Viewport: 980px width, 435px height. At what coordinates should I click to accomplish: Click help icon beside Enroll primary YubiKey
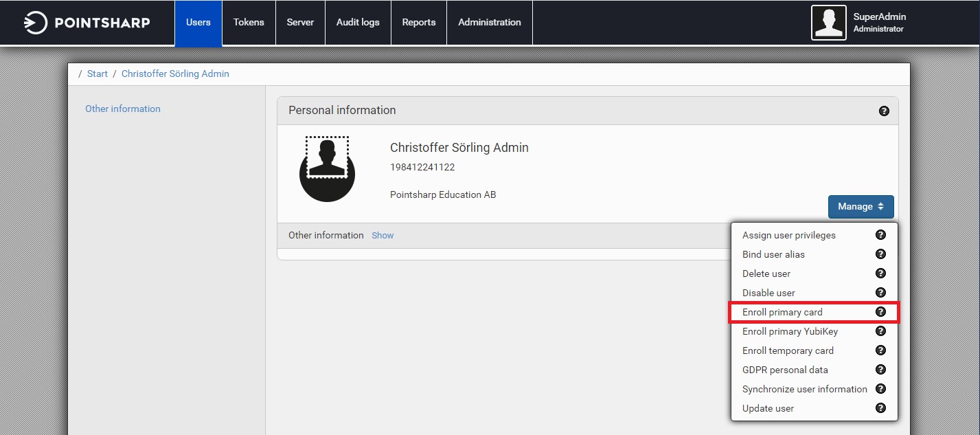click(880, 331)
